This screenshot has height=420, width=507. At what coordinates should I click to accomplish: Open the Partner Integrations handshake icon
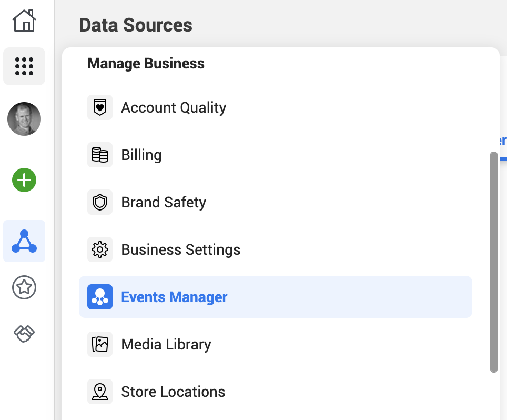coord(24,334)
